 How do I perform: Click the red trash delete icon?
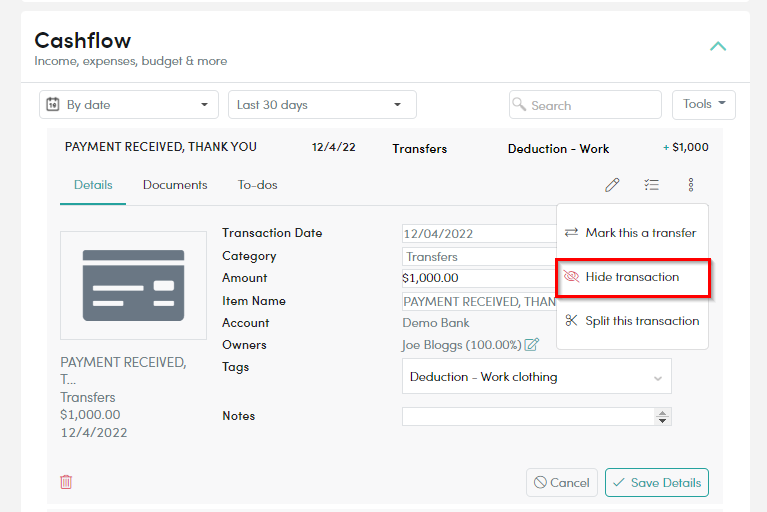[66, 482]
